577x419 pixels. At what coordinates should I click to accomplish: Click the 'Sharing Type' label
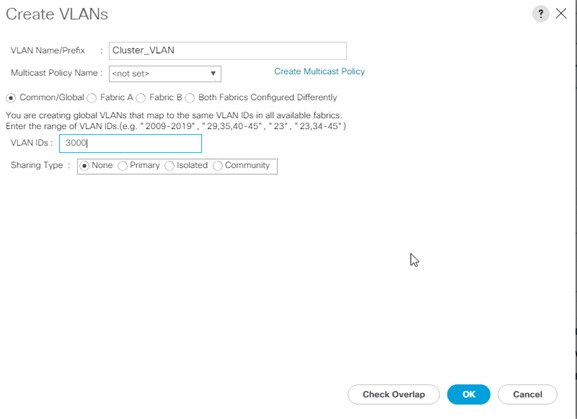point(37,165)
